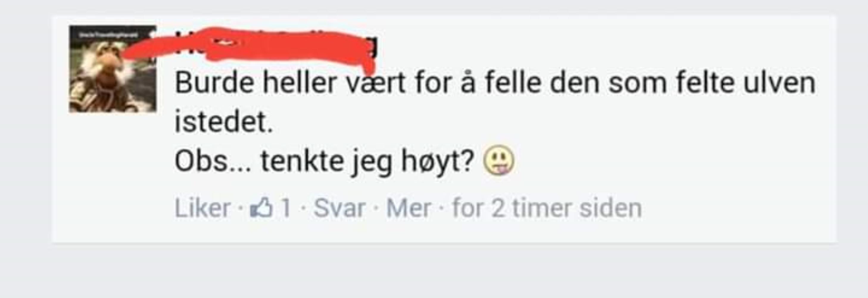Open the commenter's profile picture
Viewport: 868px width, 298px height.
coord(113,69)
